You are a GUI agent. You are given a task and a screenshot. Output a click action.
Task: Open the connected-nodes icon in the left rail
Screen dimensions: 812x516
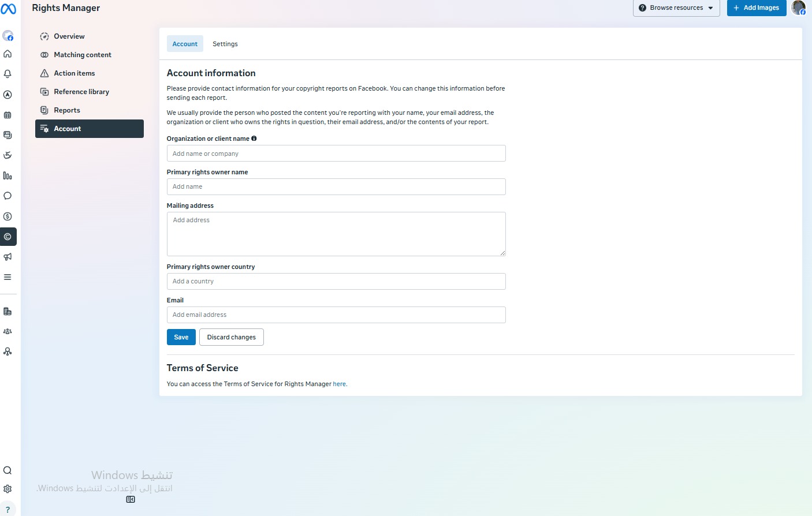(x=8, y=352)
